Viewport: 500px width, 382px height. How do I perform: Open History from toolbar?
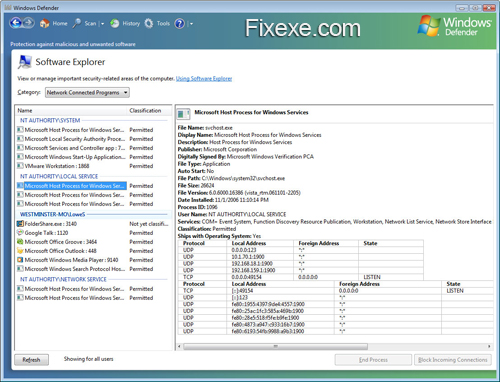(x=131, y=23)
